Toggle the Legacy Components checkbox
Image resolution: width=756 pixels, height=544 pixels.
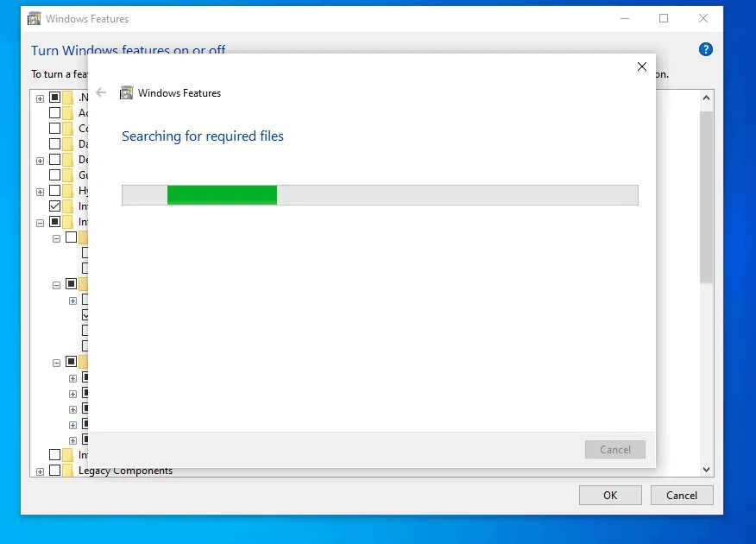pos(55,471)
